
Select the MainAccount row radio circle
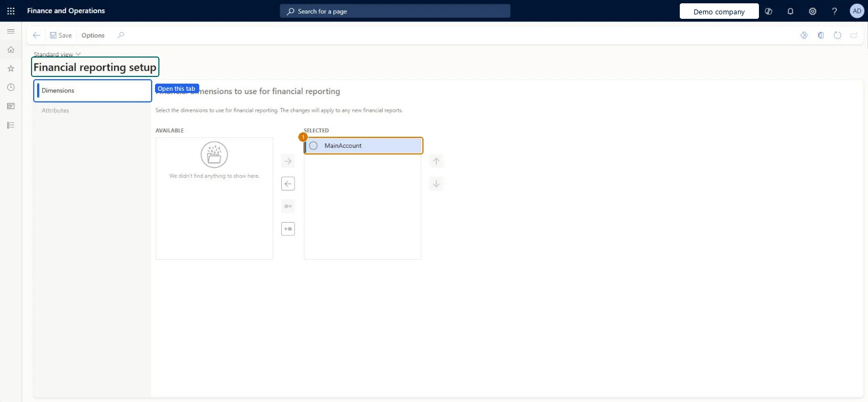[x=313, y=146]
